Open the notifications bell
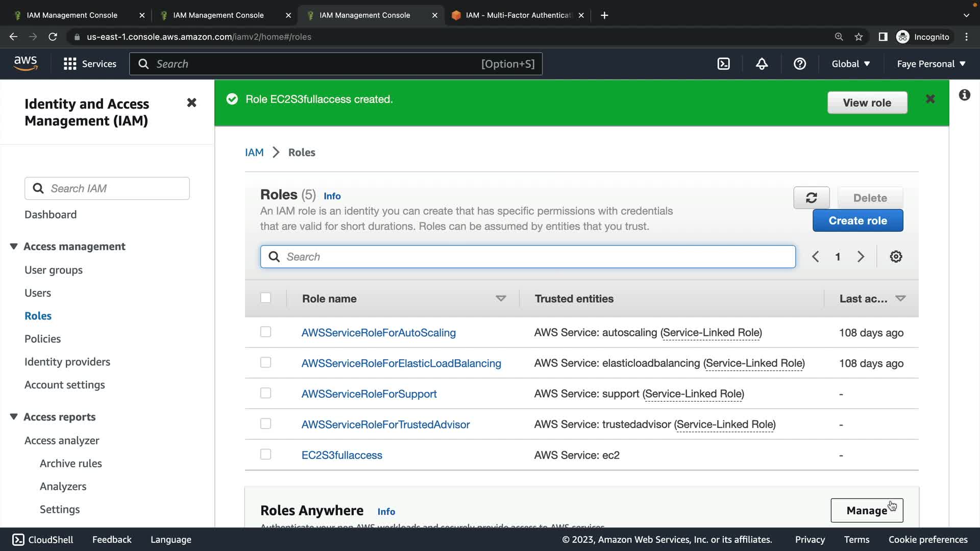This screenshot has height=551, width=980. click(762, 64)
